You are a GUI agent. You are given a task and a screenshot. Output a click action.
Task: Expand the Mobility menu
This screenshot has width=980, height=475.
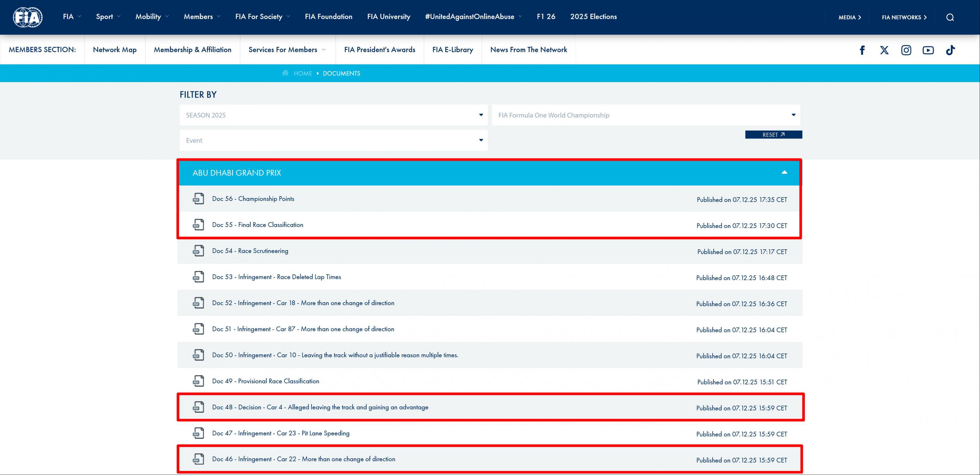tap(152, 16)
